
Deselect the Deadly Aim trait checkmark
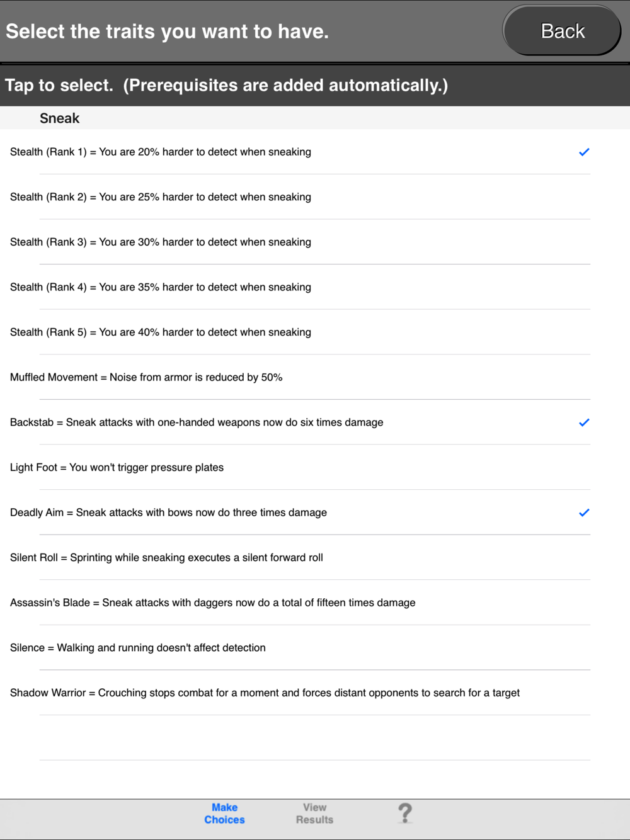tap(584, 513)
